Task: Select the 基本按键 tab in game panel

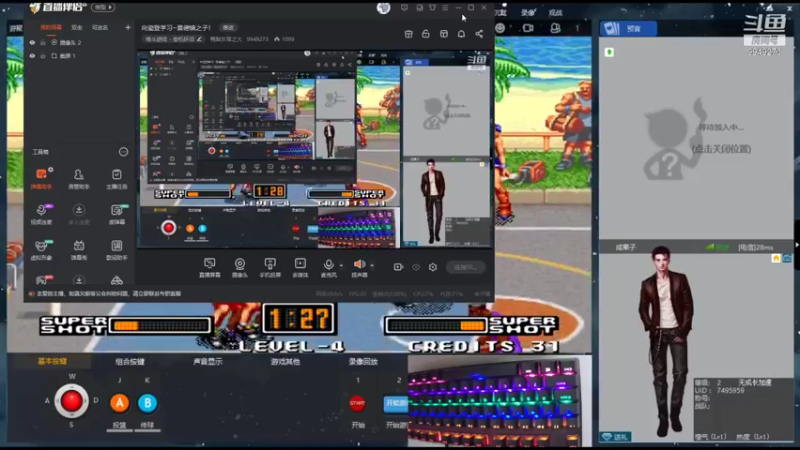Action: [x=52, y=361]
